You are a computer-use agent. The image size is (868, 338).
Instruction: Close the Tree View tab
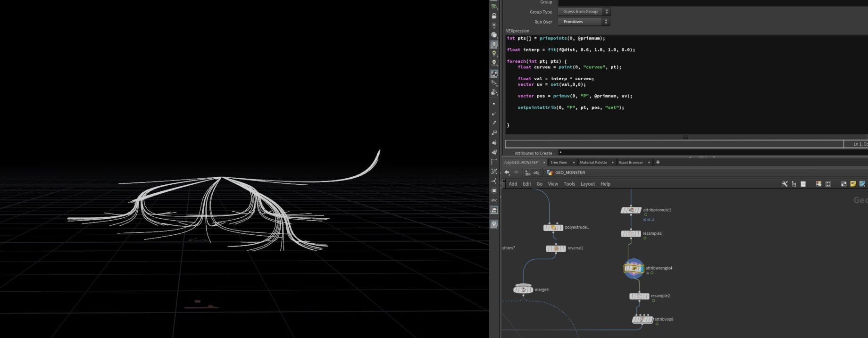click(574, 163)
